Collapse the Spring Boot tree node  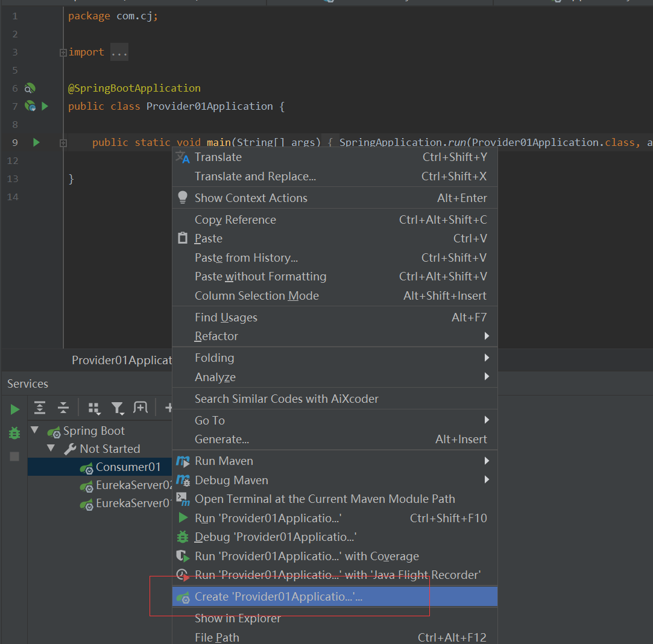click(x=34, y=431)
